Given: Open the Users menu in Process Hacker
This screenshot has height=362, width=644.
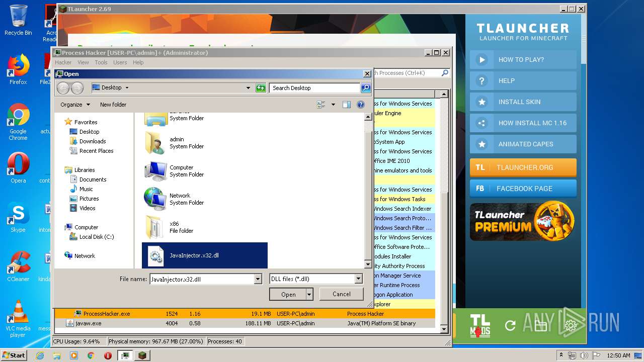Looking at the screenshot, I should (120, 62).
